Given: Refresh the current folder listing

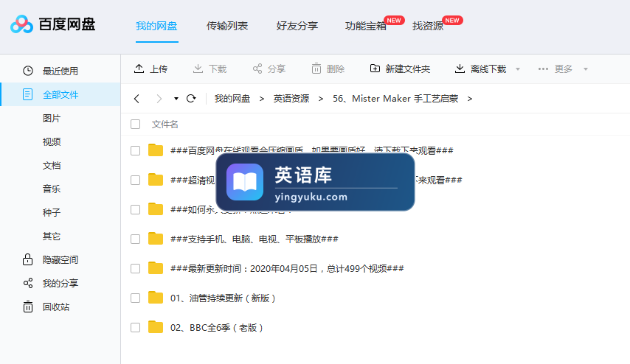Looking at the screenshot, I should click(x=191, y=98).
